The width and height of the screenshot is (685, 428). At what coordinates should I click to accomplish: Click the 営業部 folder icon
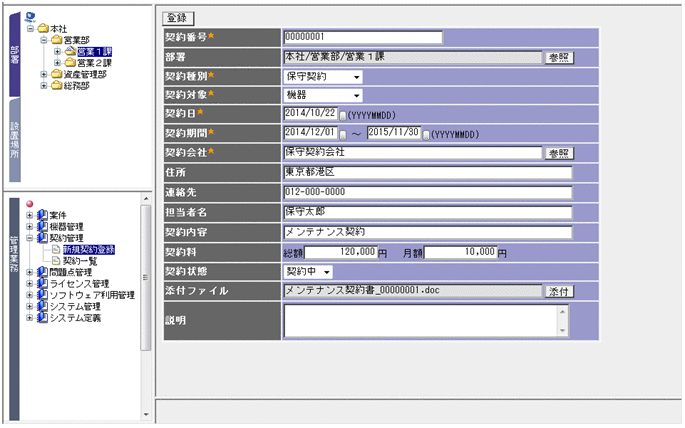[x=56, y=40]
